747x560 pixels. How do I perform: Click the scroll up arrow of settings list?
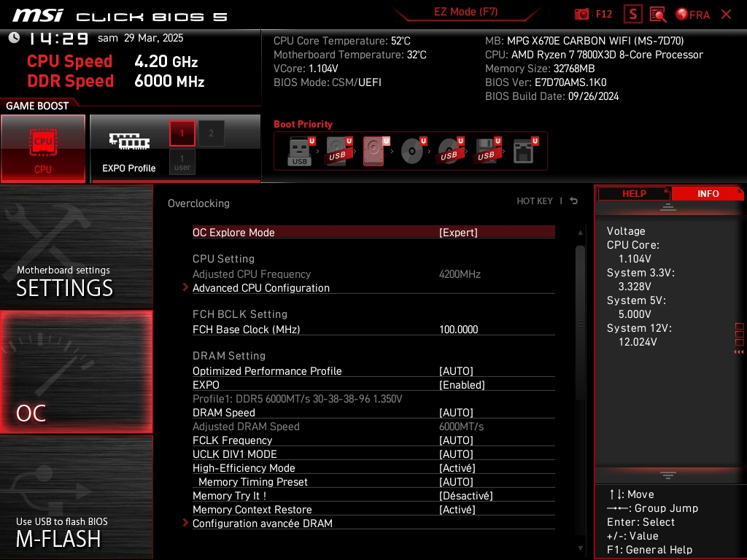(580, 233)
